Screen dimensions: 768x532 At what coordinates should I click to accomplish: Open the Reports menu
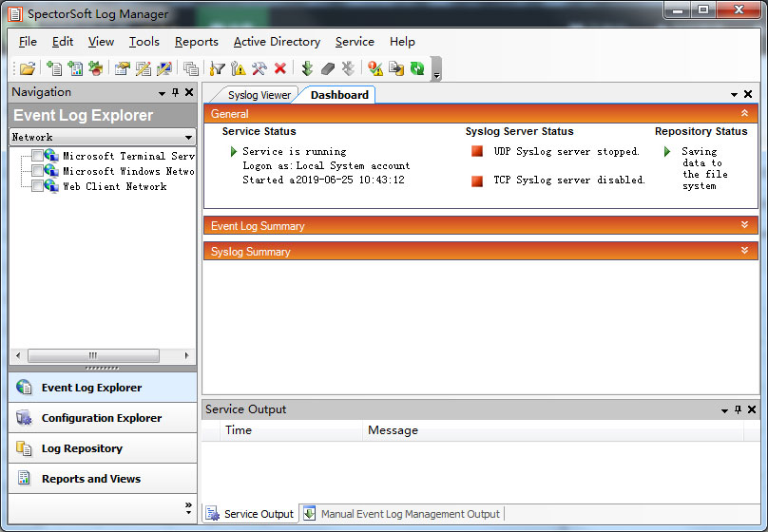pyautogui.click(x=196, y=42)
